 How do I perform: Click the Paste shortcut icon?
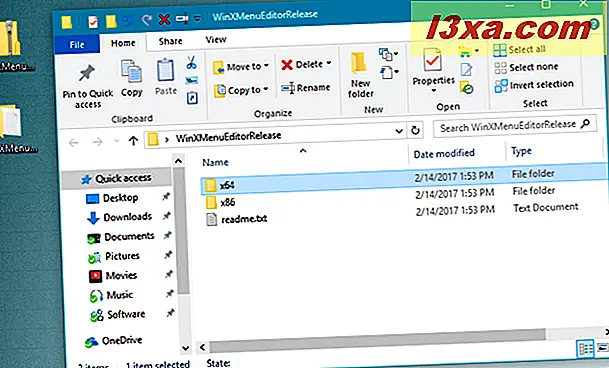[x=192, y=98]
